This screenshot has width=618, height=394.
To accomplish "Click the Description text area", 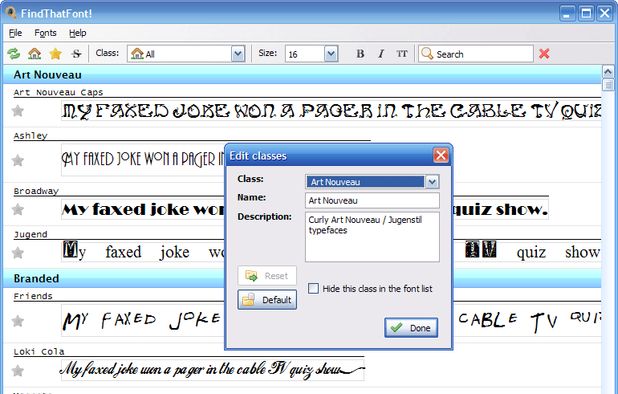I will pyautogui.click(x=372, y=237).
